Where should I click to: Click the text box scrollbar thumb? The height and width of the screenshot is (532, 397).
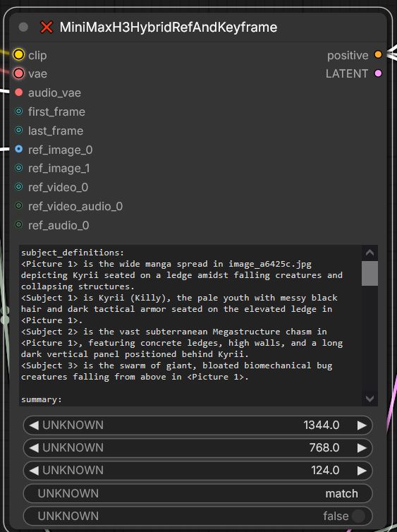click(x=369, y=273)
